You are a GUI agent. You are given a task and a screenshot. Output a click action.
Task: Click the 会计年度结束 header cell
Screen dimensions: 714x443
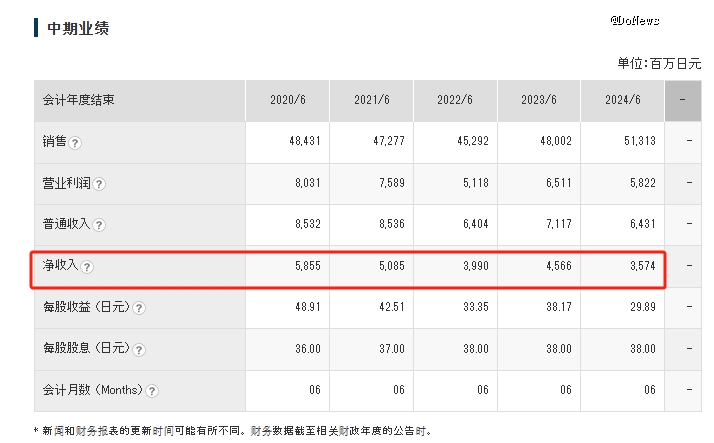78,100
